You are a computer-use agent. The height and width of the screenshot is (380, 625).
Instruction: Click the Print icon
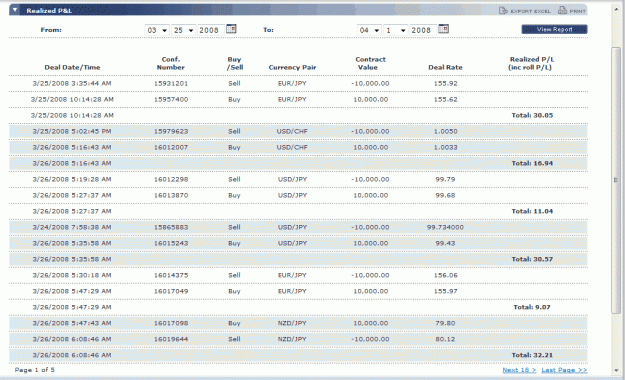pyautogui.click(x=562, y=10)
